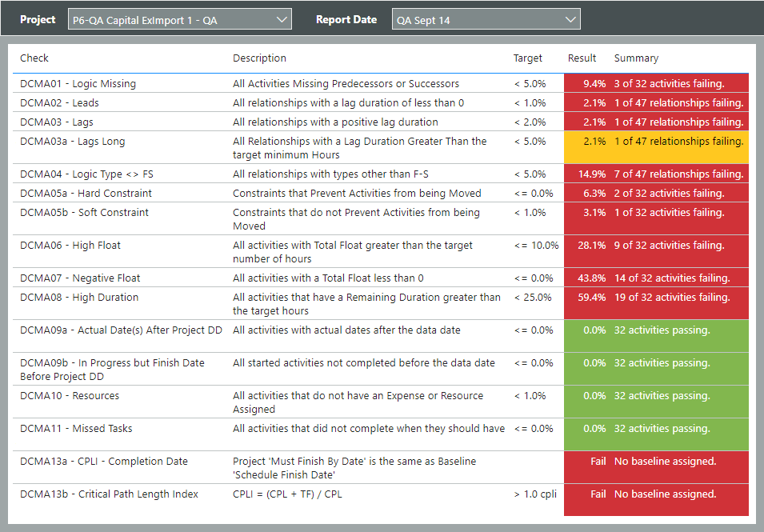Screen dimensions: 764x532
Task: Click the Summary column header
Action: coord(636,58)
